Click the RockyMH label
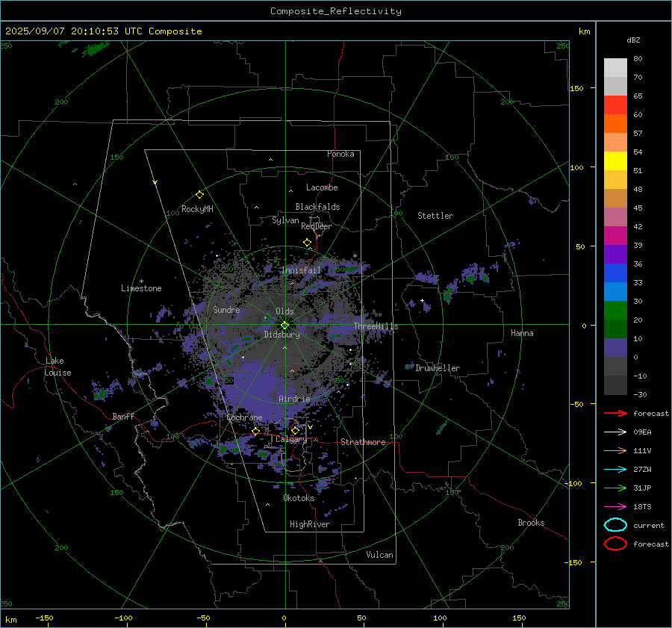 (197, 209)
